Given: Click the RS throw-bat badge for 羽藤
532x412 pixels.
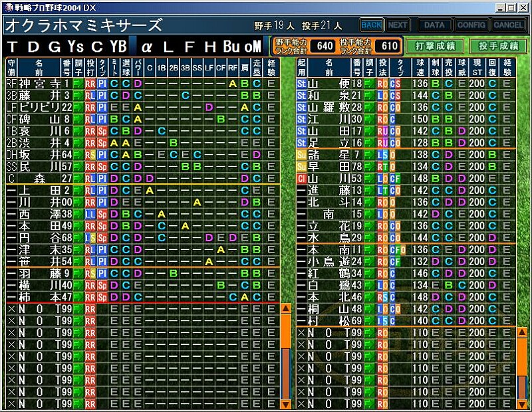Looking at the screenshot, I should 90,274.
